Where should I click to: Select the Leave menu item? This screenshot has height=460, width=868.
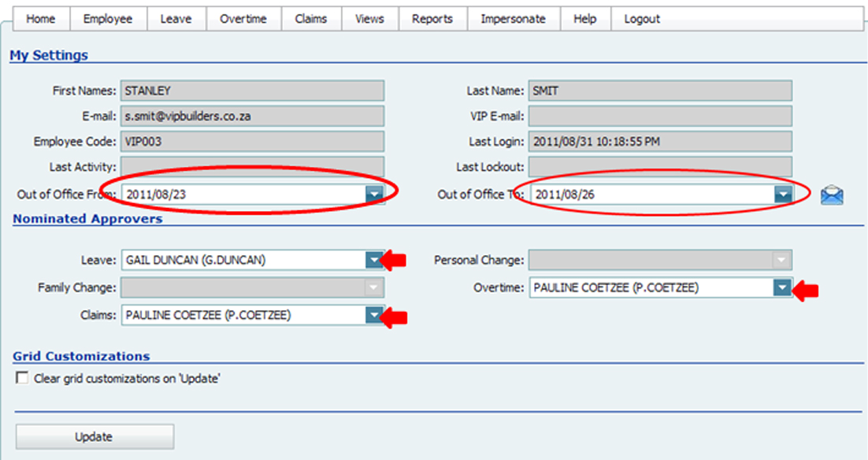(176, 19)
